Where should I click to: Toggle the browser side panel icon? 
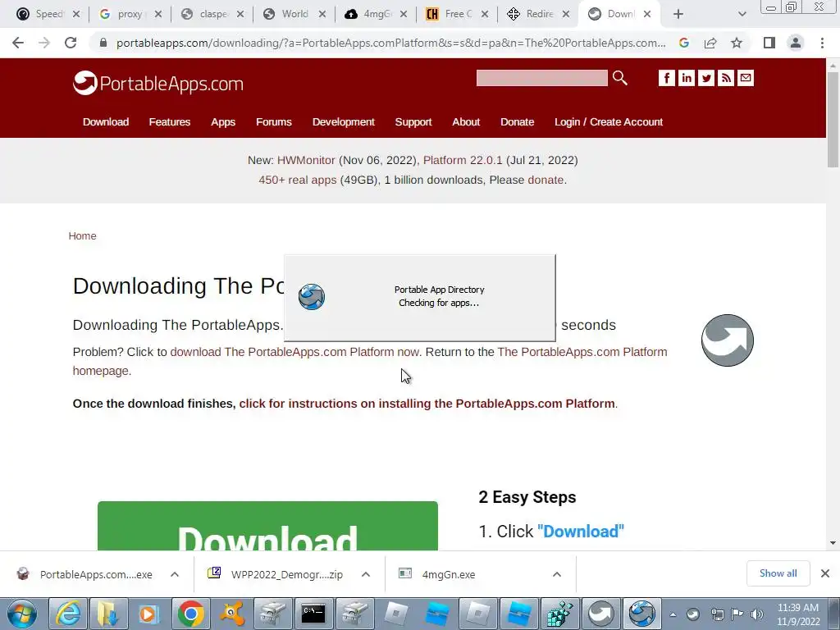(x=769, y=43)
